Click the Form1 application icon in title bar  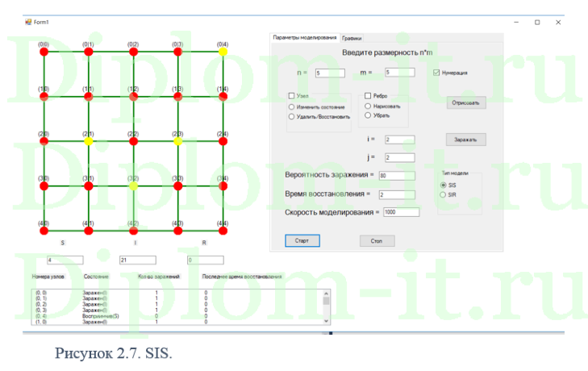coord(27,22)
